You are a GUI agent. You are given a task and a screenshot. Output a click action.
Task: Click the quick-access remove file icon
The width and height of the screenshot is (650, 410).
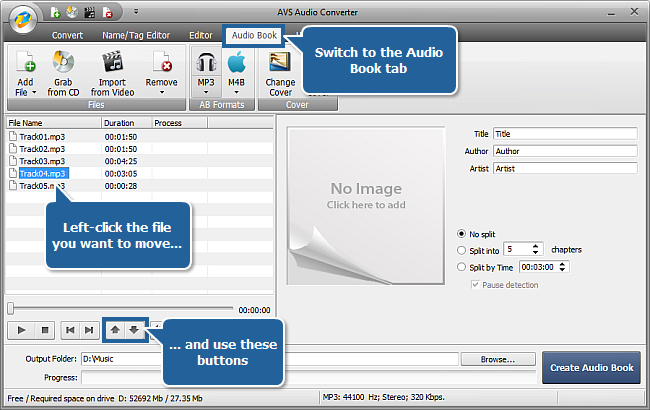coord(107,13)
